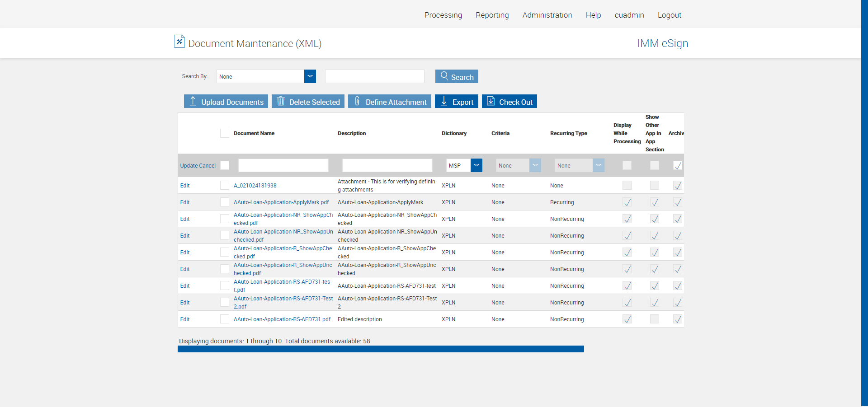Image resolution: width=868 pixels, height=407 pixels.
Task: Select the A_021024181938 row checkbox
Action: 225,185
